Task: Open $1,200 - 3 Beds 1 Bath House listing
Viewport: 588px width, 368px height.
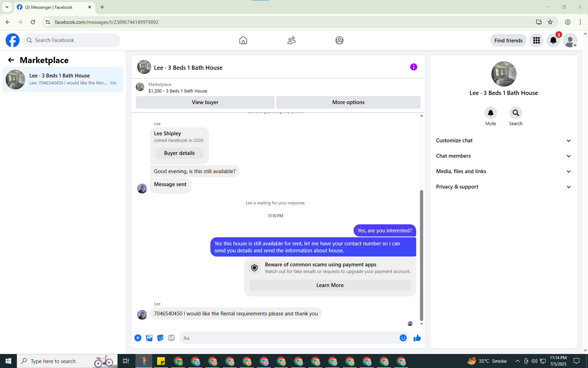Action: pos(178,91)
